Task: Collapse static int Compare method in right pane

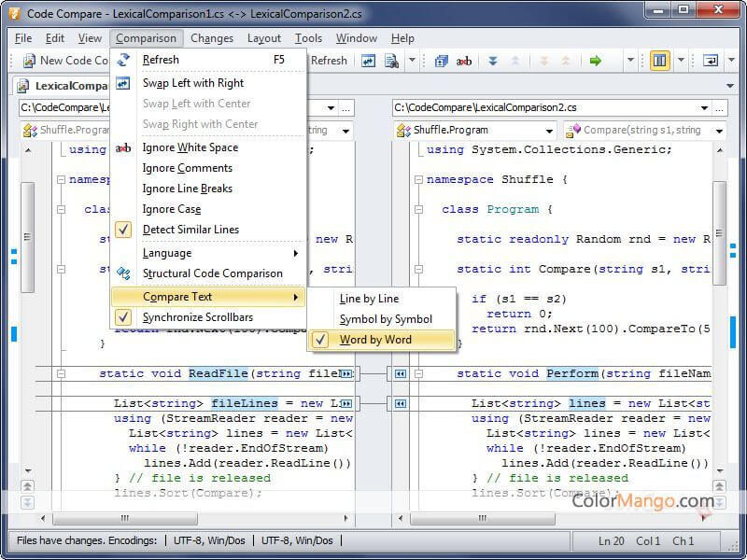Action: 418,269
